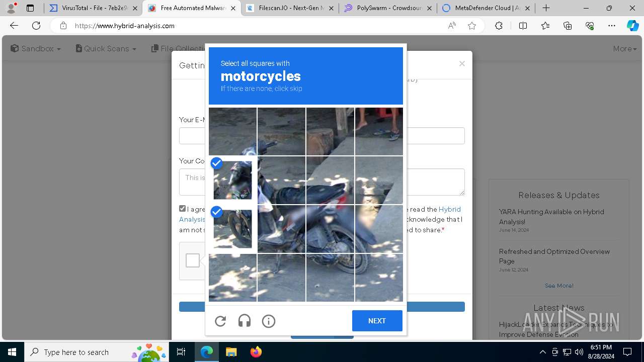Open the browser profile icon
The height and width of the screenshot is (362, 644).
pos(11,8)
